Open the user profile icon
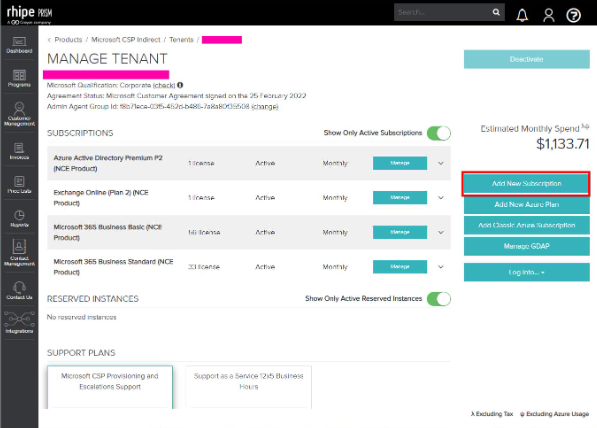Image resolution: width=597 pixels, height=428 pixels. pyautogui.click(x=549, y=15)
